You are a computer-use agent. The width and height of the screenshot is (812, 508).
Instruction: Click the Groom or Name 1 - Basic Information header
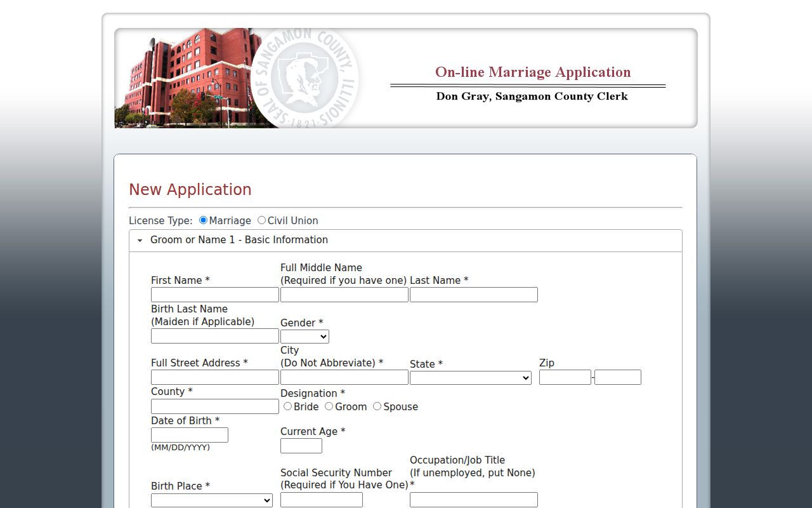pos(405,241)
